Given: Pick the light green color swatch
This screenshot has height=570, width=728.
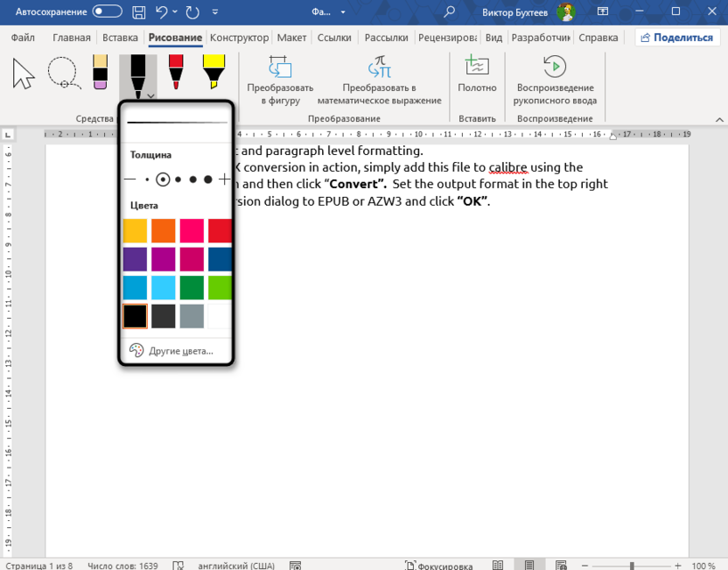Looking at the screenshot, I should click(220, 287).
